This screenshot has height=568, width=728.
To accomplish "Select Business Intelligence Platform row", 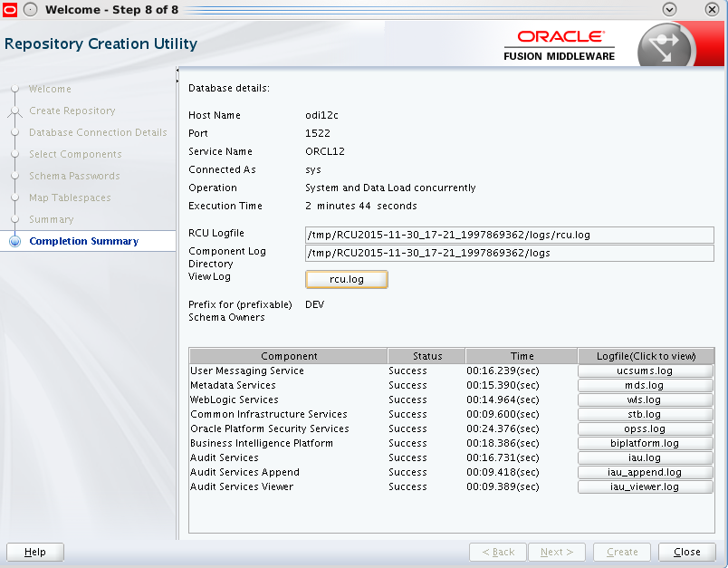I will [451, 443].
